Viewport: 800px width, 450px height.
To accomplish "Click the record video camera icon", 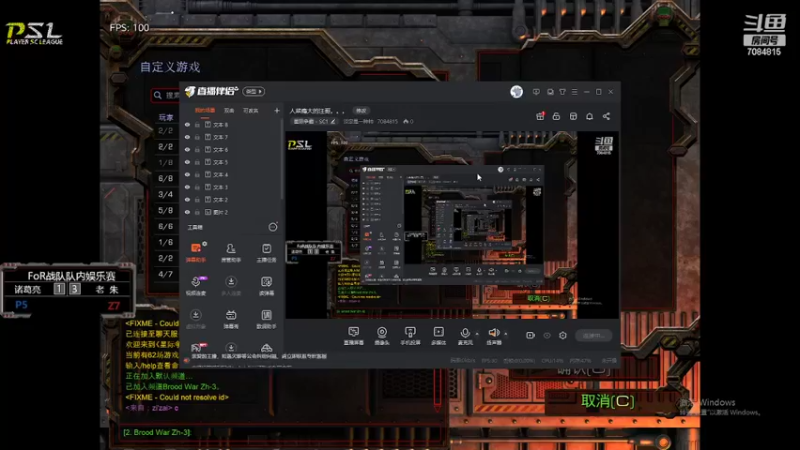I will tap(531, 335).
